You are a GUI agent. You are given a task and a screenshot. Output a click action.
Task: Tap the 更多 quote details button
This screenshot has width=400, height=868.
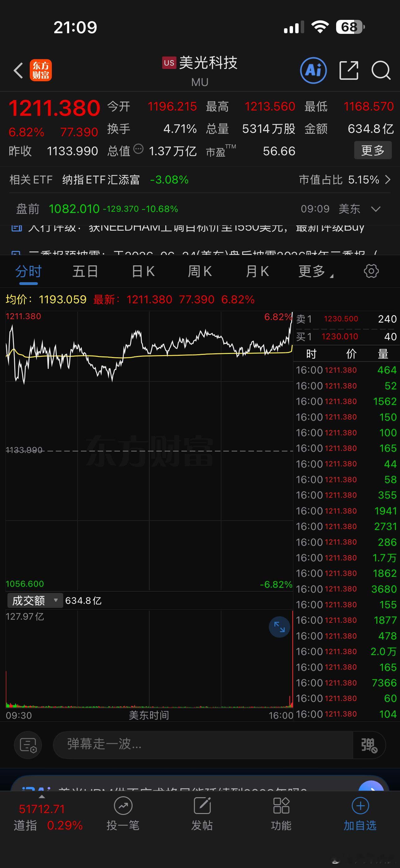pyautogui.click(x=373, y=150)
